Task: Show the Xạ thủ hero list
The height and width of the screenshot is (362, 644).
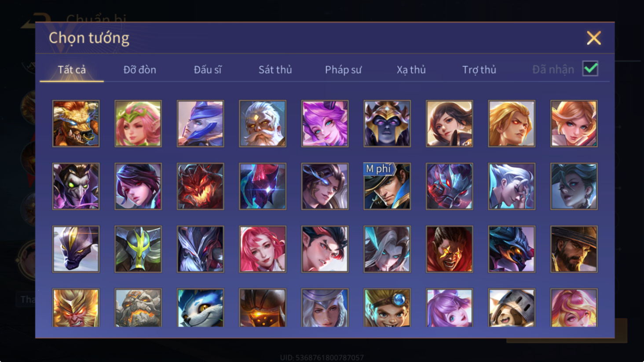Action: tap(411, 69)
